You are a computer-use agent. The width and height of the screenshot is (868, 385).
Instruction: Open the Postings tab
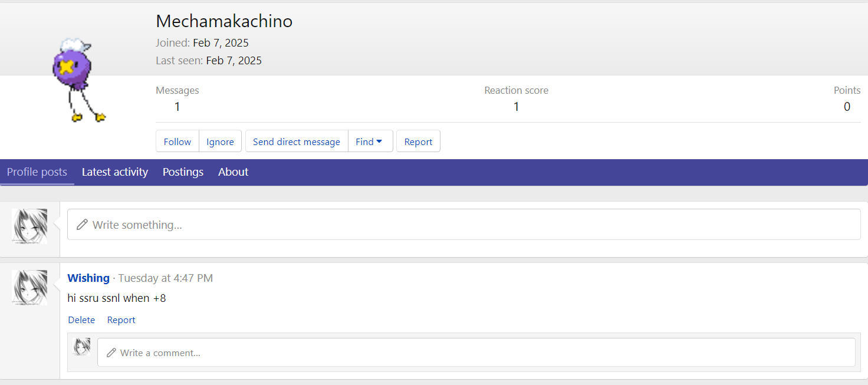183,172
